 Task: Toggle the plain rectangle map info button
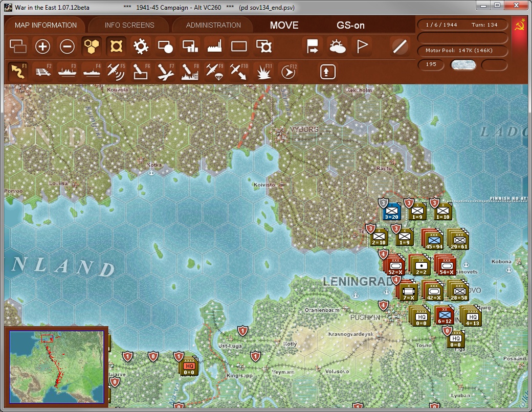point(239,47)
